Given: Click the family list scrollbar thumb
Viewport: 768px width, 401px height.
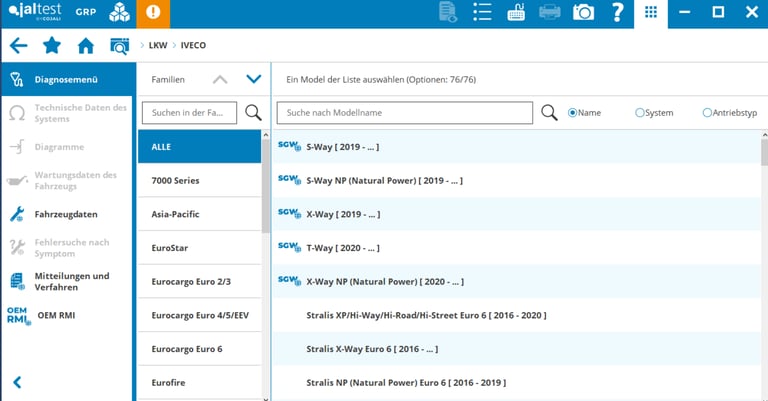Looking at the screenshot, I should (x=266, y=187).
